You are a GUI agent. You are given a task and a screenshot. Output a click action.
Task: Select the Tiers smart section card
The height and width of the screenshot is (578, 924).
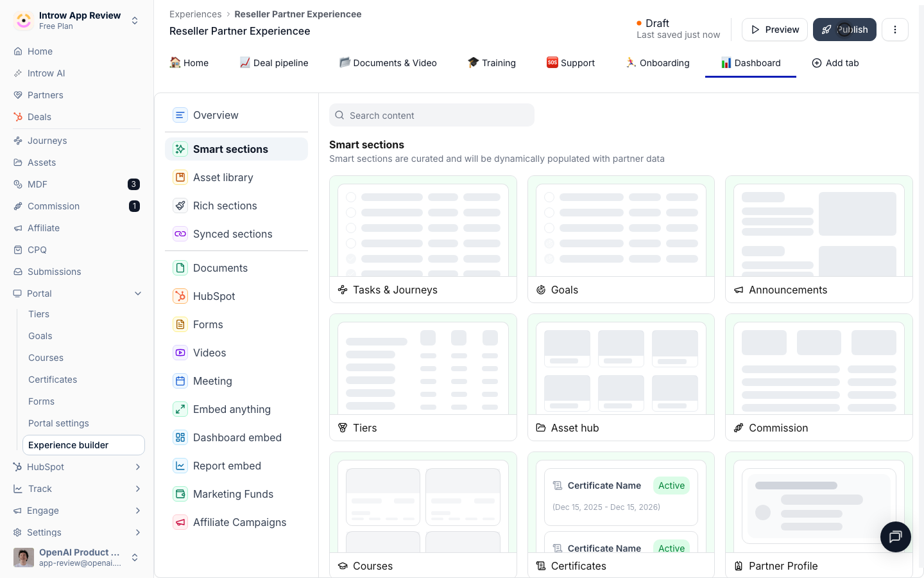(423, 377)
